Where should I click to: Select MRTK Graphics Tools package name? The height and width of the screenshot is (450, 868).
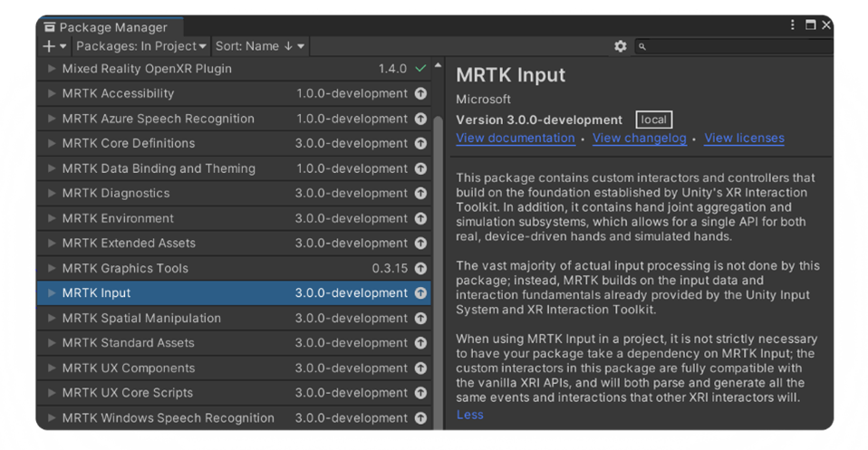pos(125,268)
